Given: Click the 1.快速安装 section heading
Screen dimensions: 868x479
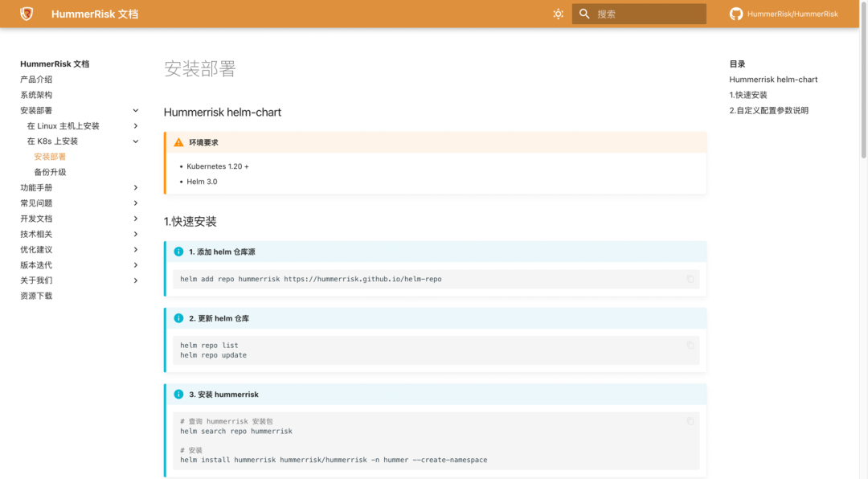Looking at the screenshot, I should pos(190,222).
